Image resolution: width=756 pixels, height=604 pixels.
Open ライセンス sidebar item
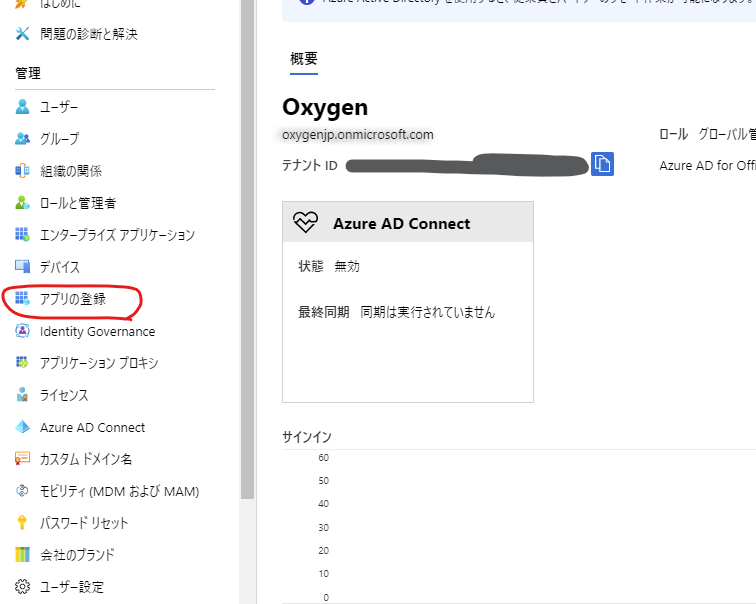[x=64, y=395]
